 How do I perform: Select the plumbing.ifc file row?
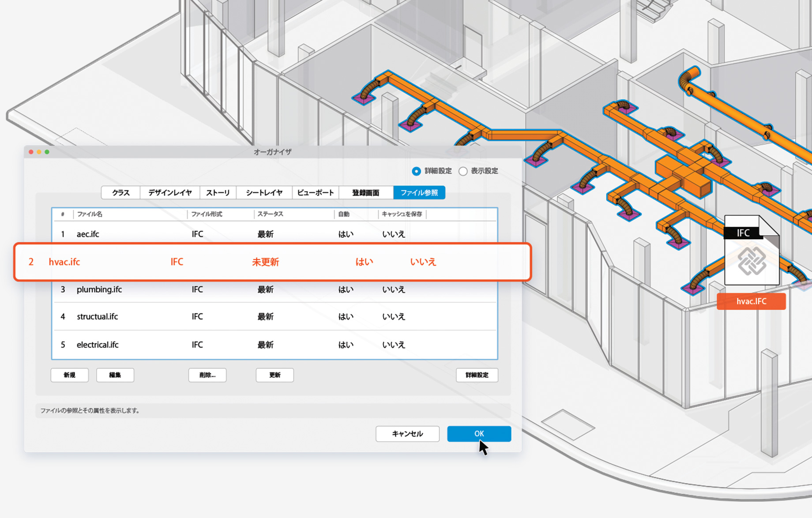pyautogui.click(x=274, y=290)
